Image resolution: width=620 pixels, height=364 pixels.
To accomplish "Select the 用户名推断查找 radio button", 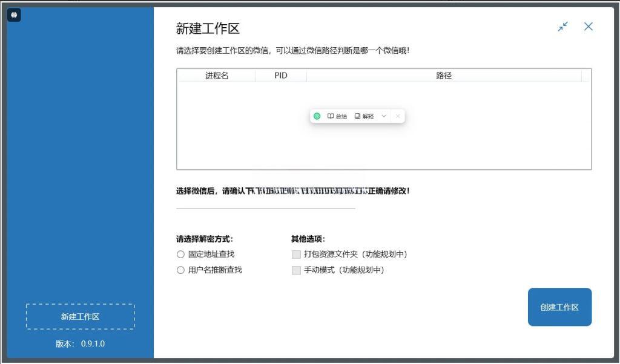I will pos(180,270).
